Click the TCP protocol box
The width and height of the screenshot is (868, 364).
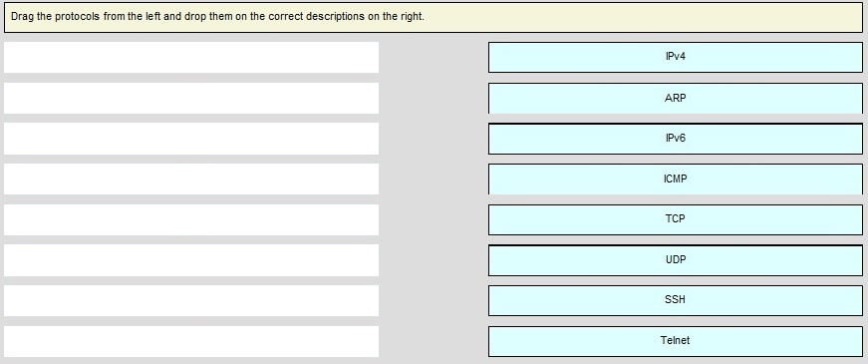click(676, 219)
